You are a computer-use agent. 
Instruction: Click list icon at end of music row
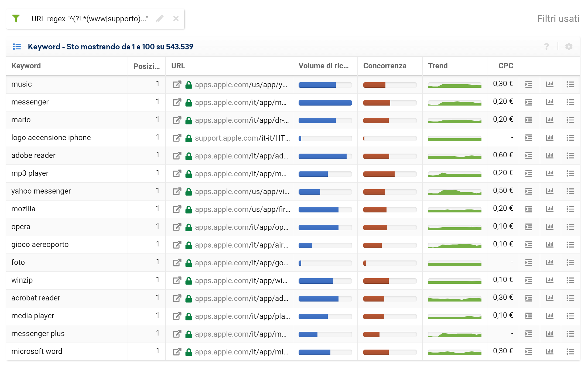pyautogui.click(x=570, y=84)
